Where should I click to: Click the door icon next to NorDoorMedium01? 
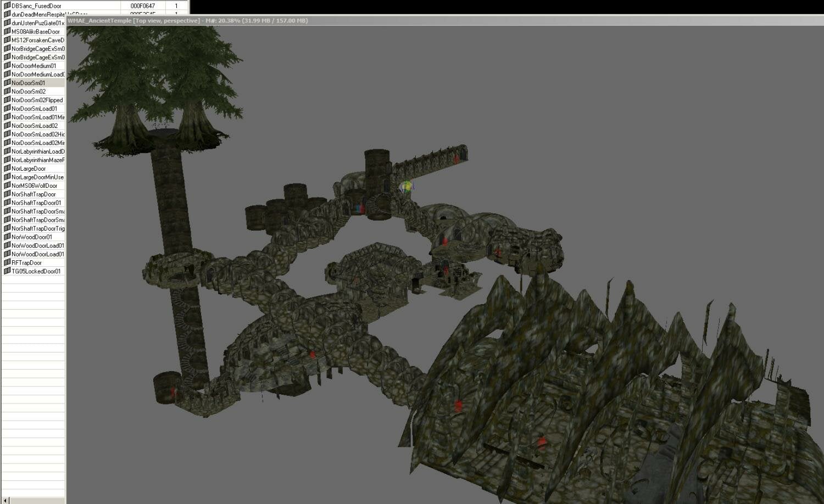tap(7, 65)
